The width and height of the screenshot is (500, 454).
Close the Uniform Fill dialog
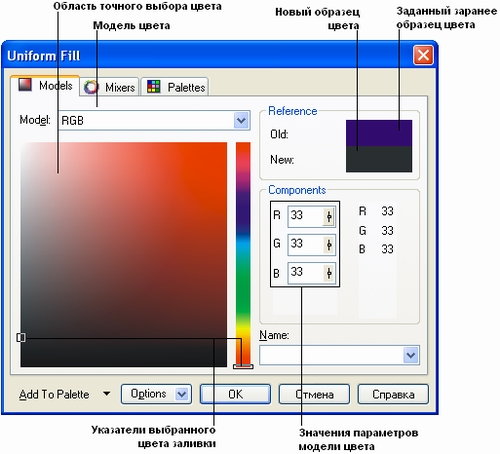click(423, 55)
